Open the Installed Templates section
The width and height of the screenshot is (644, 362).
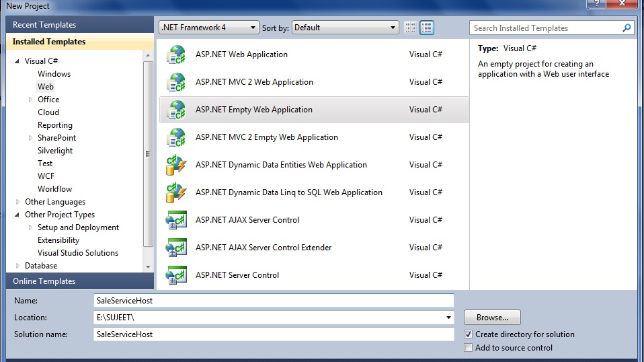coord(80,42)
